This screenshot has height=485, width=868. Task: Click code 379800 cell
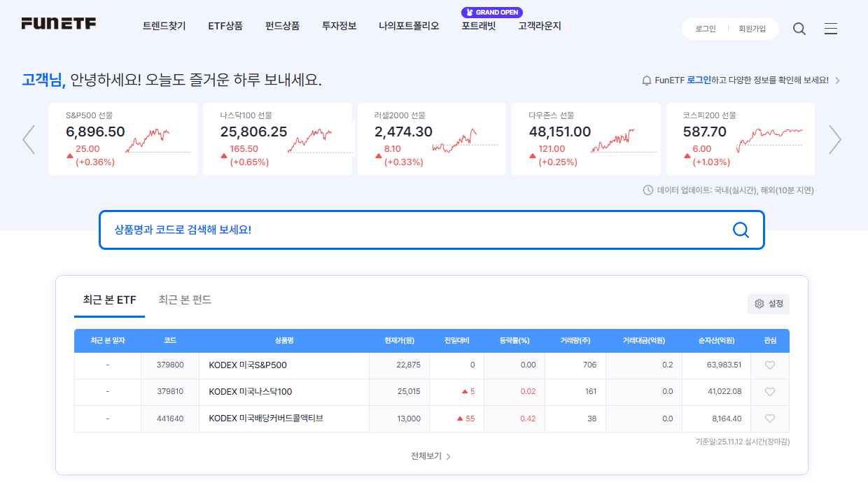tap(170, 365)
